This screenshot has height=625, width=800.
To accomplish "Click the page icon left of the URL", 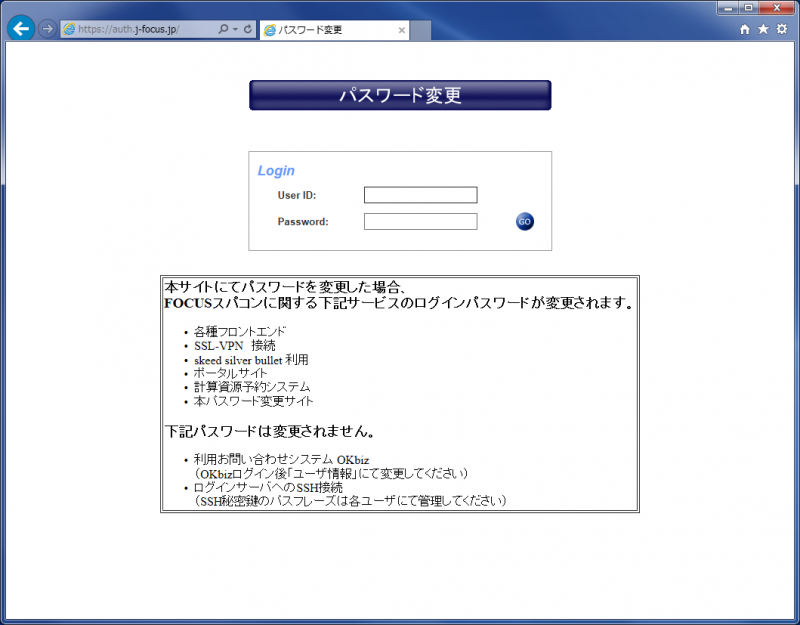I will [69, 30].
